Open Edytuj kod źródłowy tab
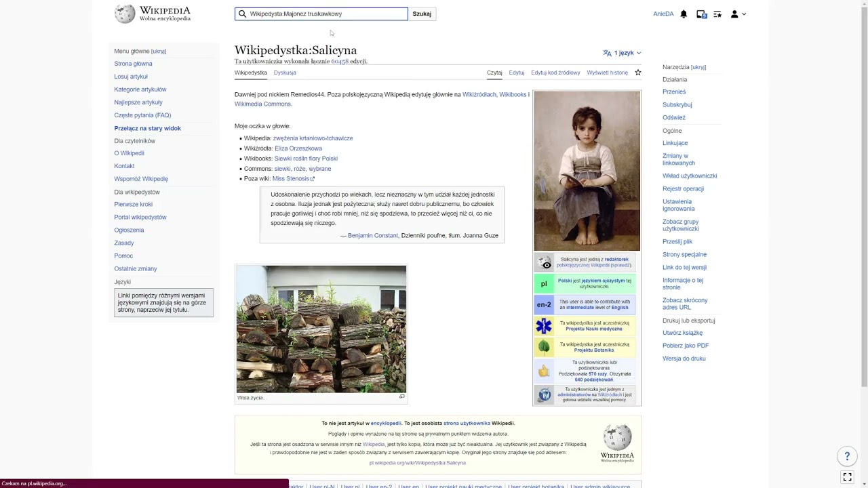This screenshot has height=488, width=868. point(555,73)
